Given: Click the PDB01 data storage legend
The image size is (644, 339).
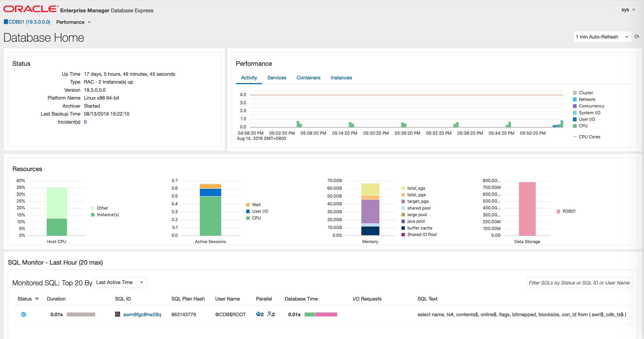Looking at the screenshot, I should tap(566, 211).
